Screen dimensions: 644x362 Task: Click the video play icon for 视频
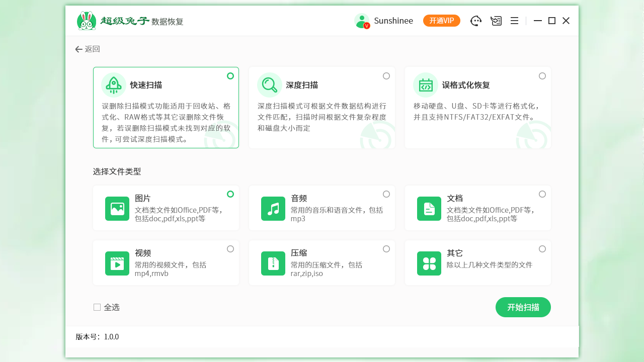[x=117, y=262]
